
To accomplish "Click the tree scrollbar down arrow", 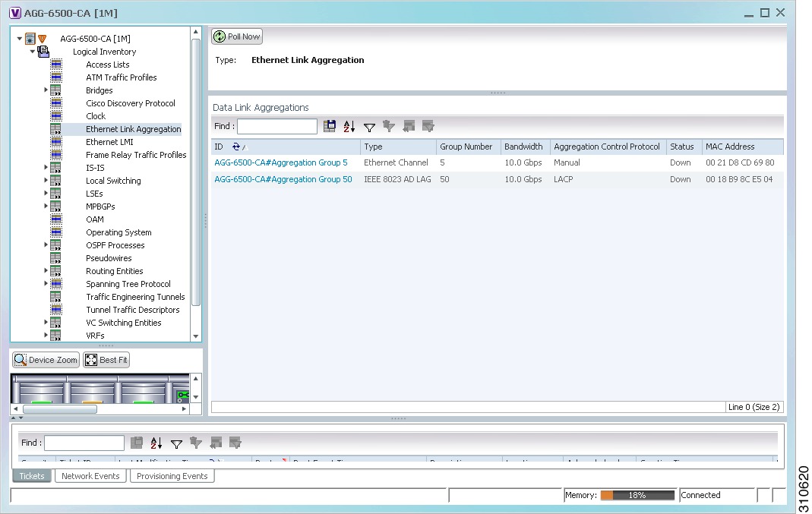I will pyautogui.click(x=196, y=336).
